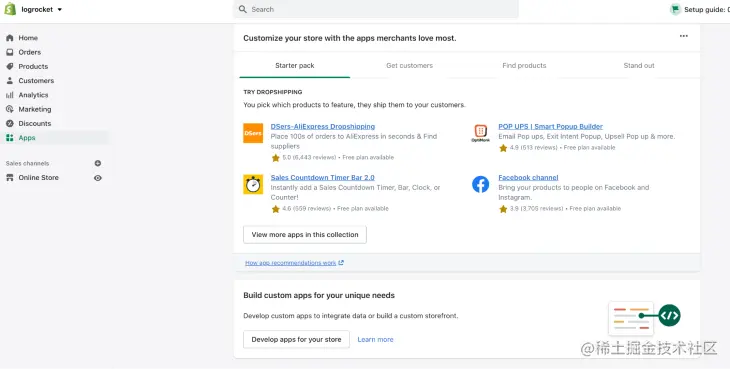Click the Online Store storefront icon
Screen dimensions: 730x369
[x=10, y=178]
